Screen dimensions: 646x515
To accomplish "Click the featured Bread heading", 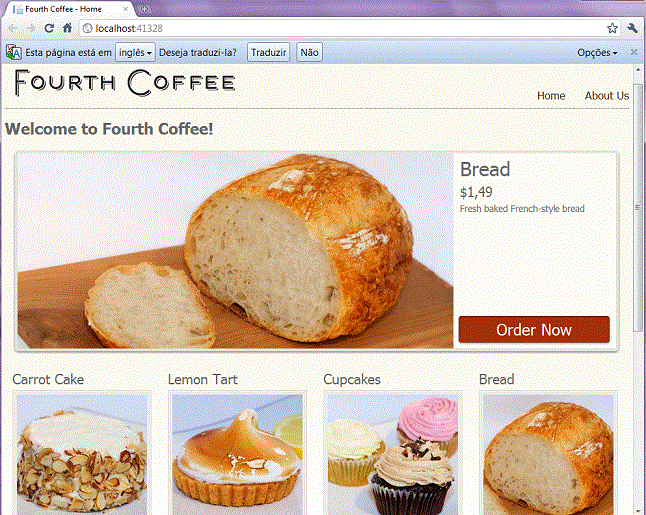I will pos(485,169).
